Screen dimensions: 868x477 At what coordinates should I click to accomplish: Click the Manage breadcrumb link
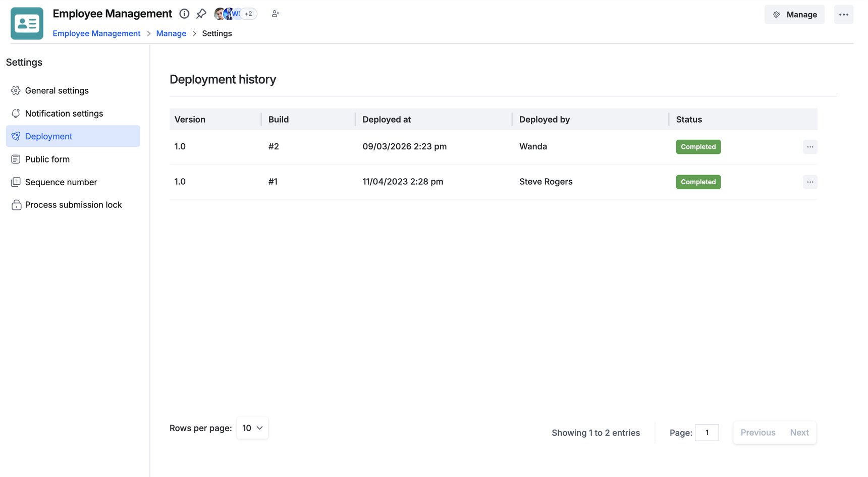(x=171, y=33)
